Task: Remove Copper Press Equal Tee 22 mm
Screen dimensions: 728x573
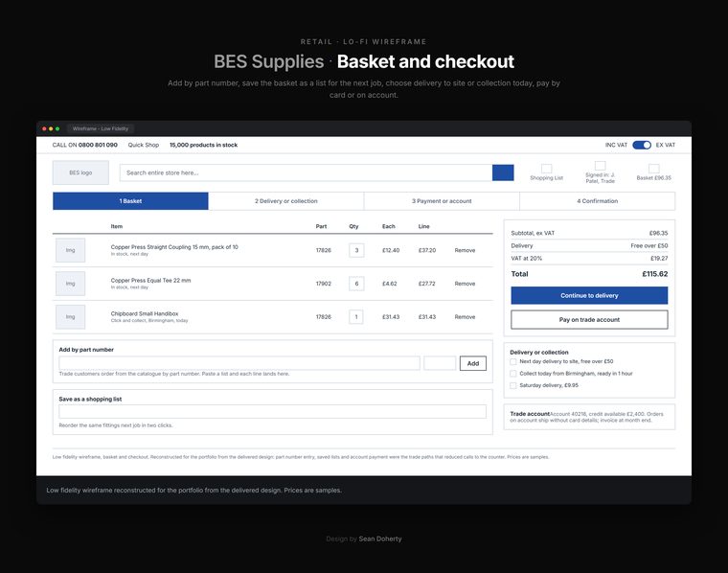Action: click(x=465, y=284)
